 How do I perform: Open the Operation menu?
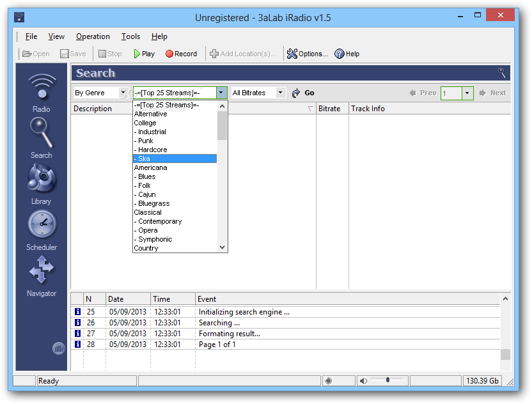(93, 36)
